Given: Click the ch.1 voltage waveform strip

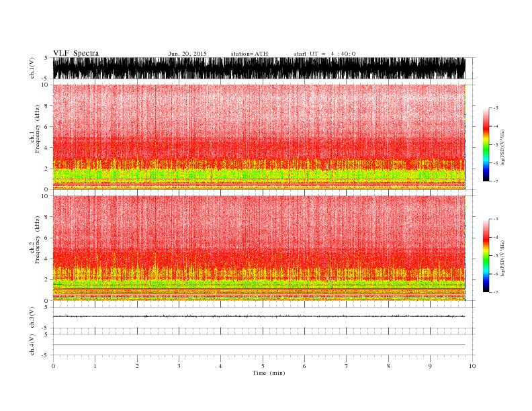Looking at the screenshot, I should (x=259, y=68).
